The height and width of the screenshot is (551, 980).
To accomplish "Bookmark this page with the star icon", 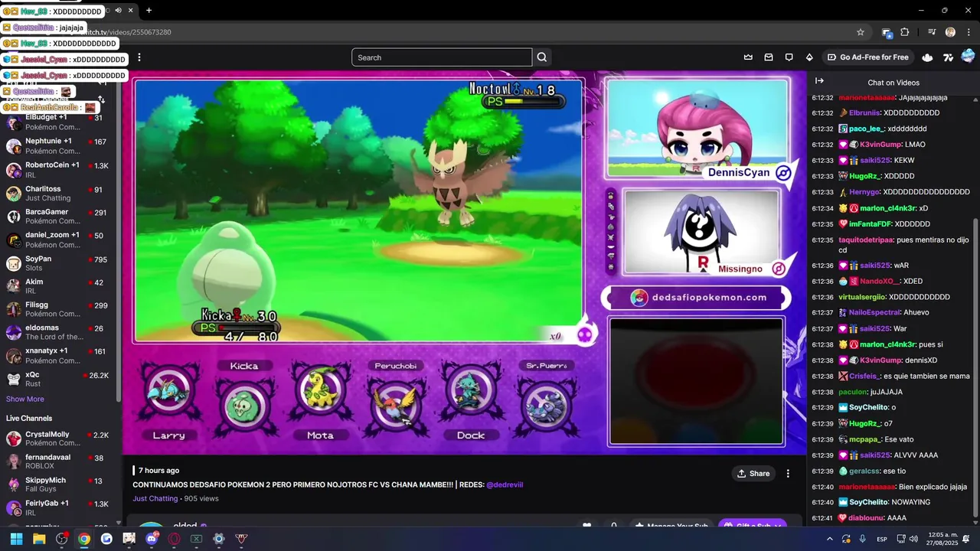I will point(861,32).
